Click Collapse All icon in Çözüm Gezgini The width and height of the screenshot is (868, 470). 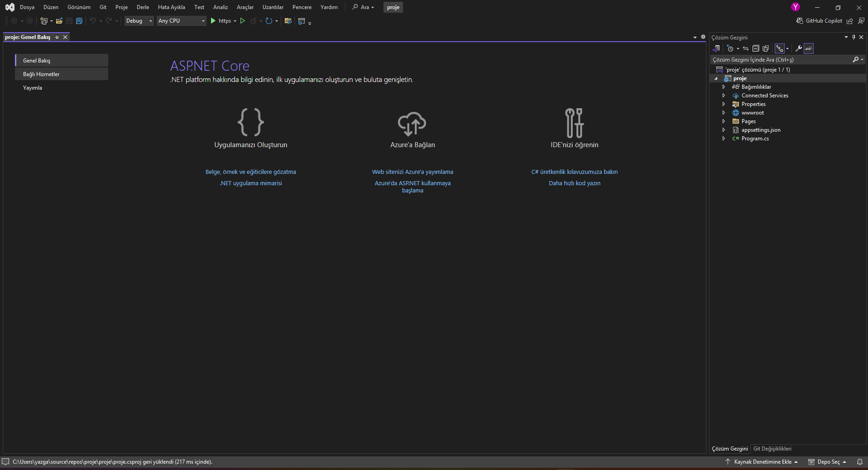tap(756, 48)
